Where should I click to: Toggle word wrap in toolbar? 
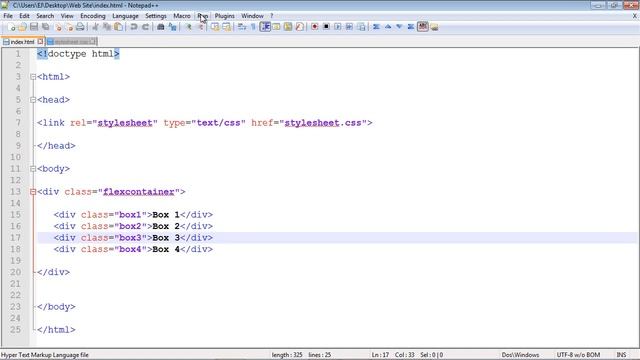242,27
